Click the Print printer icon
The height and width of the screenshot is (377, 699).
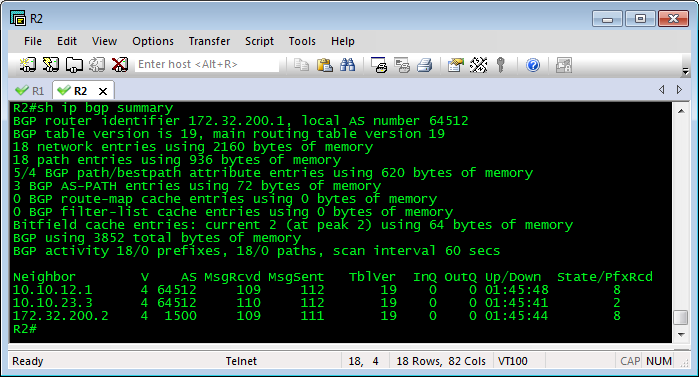point(425,65)
